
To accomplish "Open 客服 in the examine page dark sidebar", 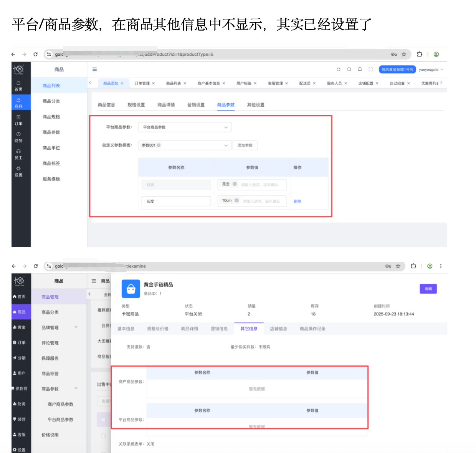I will [19, 435].
